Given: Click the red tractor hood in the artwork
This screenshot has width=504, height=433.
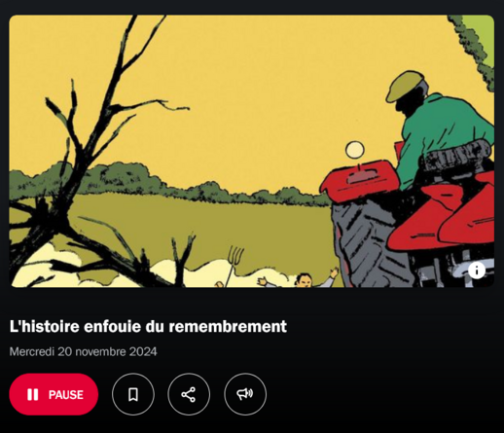Looking at the screenshot, I should [359, 180].
